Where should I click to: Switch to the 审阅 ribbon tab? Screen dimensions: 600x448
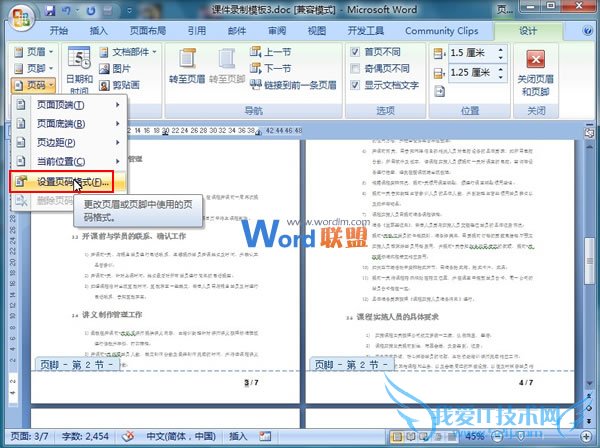tap(277, 31)
